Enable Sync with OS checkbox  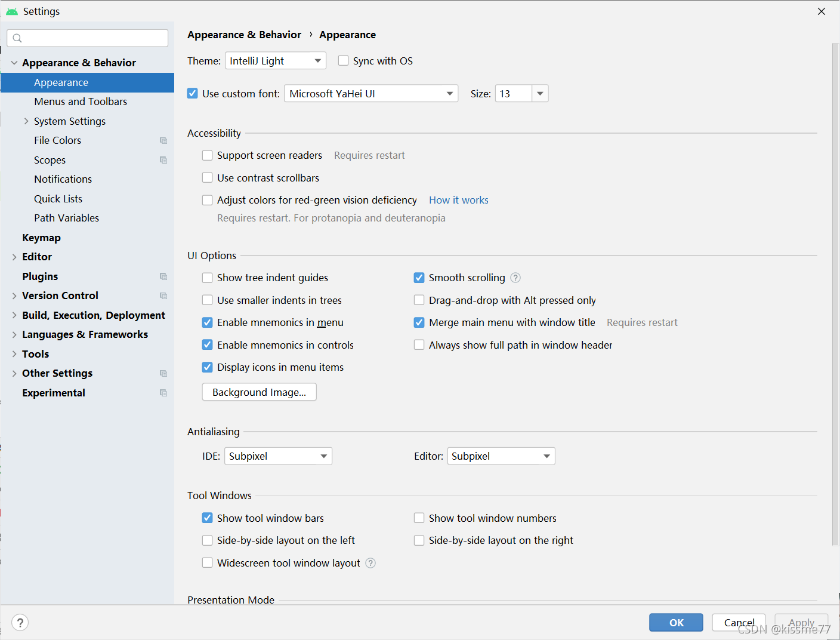343,60
